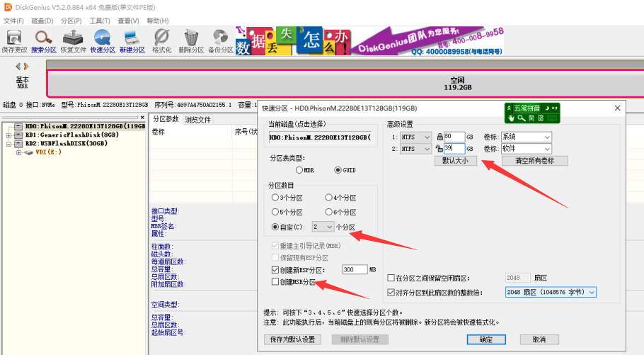Select the MBR partition table radio button

click(300, 170)
